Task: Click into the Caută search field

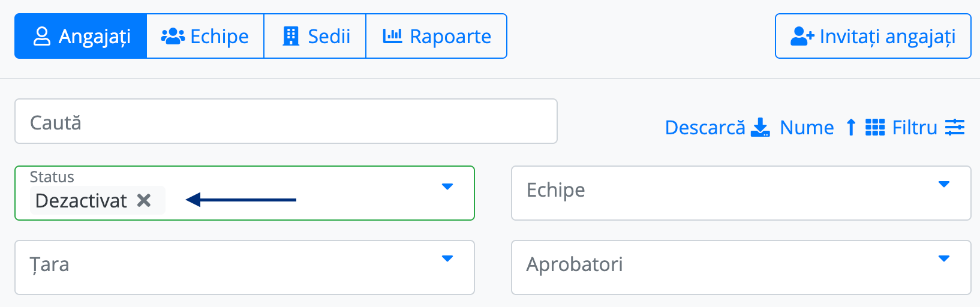Action: click(x=286, y=121)
